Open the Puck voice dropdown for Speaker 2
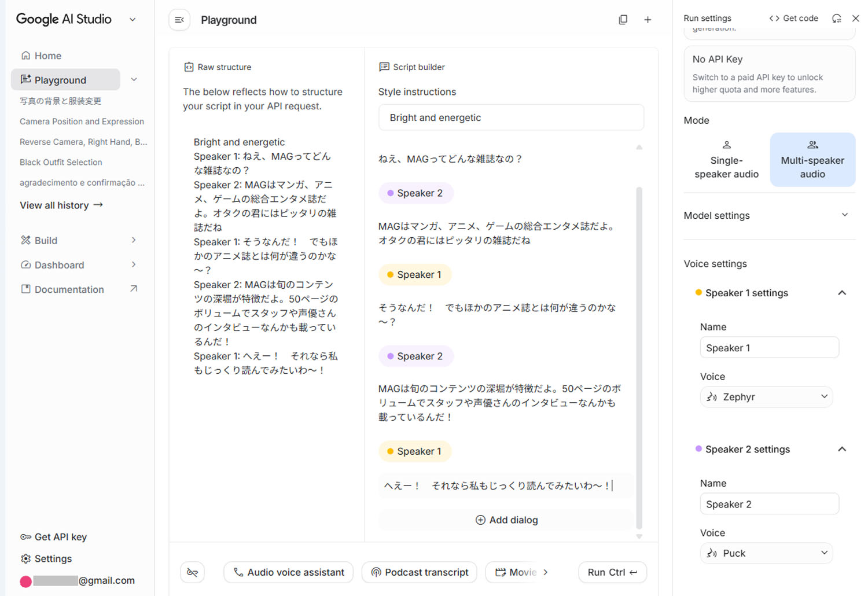868x596 pixels. [766, 553]
